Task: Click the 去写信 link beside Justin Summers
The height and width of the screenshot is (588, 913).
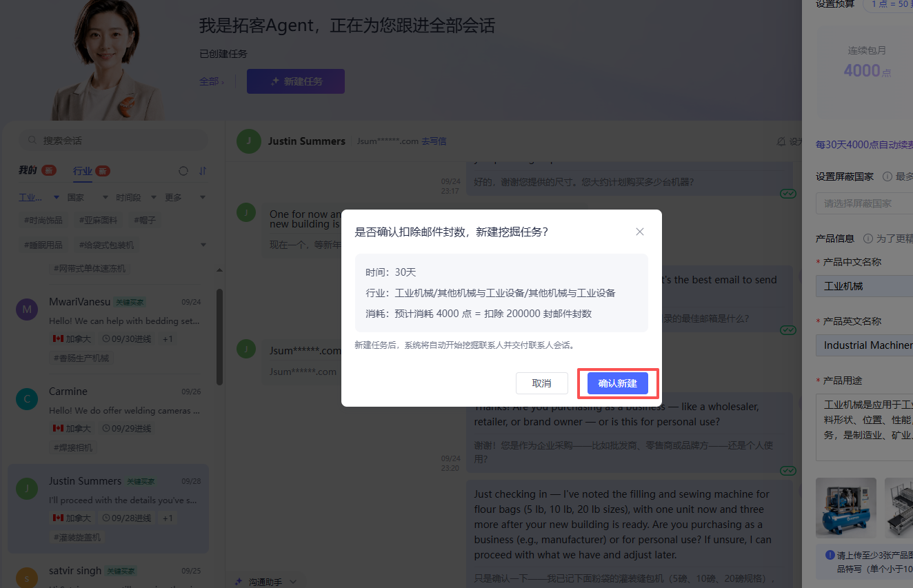Action: click(x=434, y=141)
